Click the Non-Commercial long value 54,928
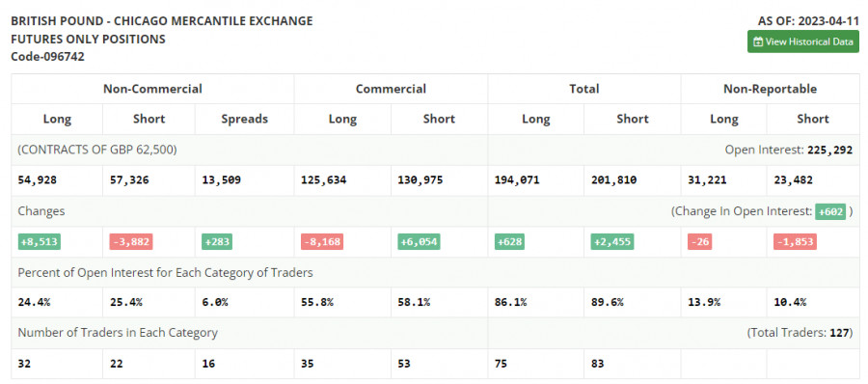868x384 pixels. pyautogui.click(x=38, y=180)
